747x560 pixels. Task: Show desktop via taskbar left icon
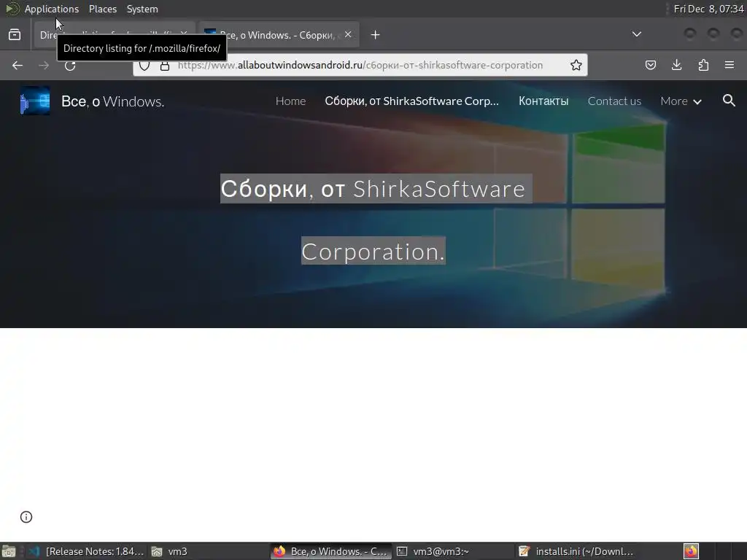(9, 551)
